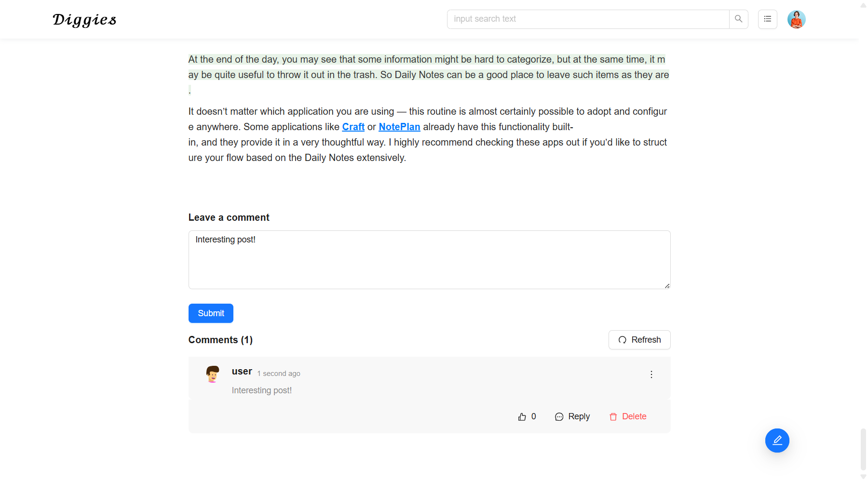This screenshot has width=868, height=481.
Task: Click the textarea resize handle
Action: click(x=667, y=286)
